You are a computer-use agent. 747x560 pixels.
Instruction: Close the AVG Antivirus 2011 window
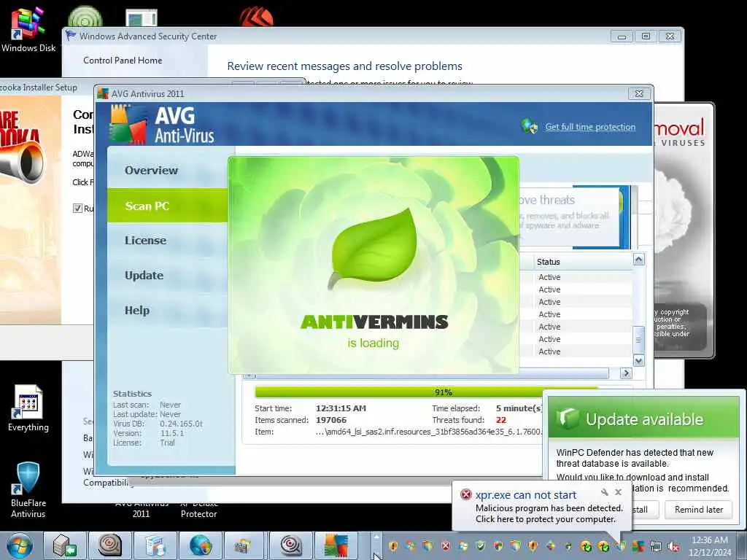tap(639, 94)
